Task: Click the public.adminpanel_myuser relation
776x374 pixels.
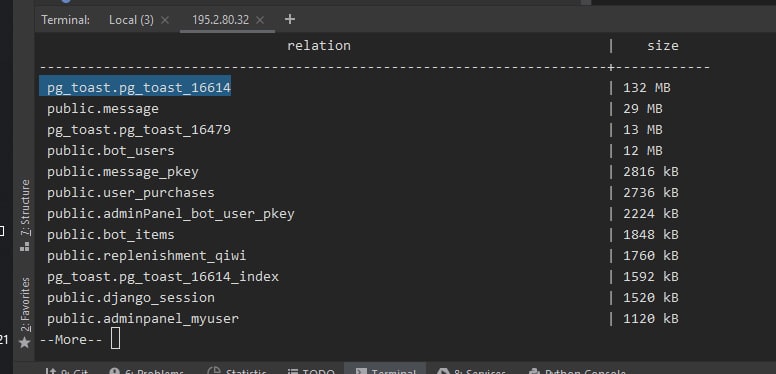Action: tap(143, 319)
